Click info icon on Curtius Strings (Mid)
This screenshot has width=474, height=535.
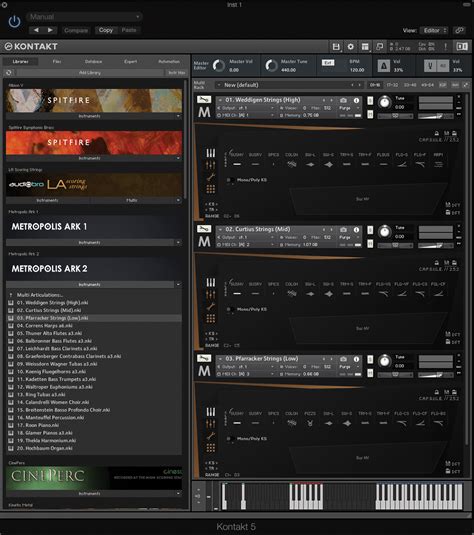click(x=356, y=230)
